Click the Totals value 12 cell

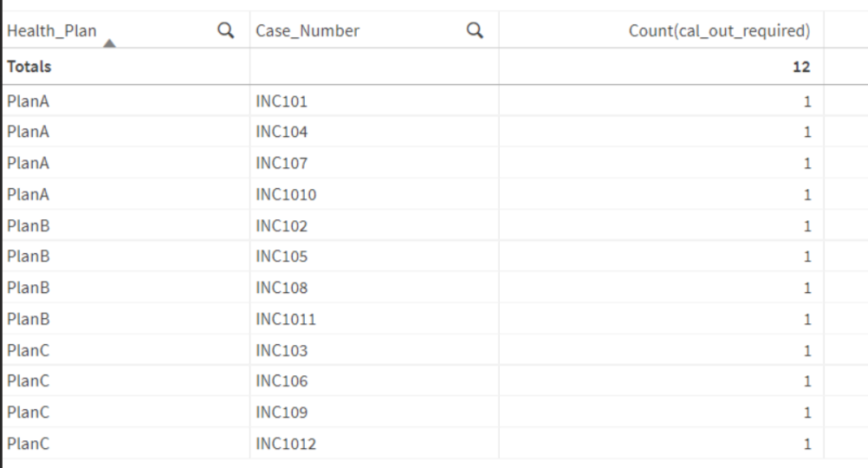coord(801,67)
